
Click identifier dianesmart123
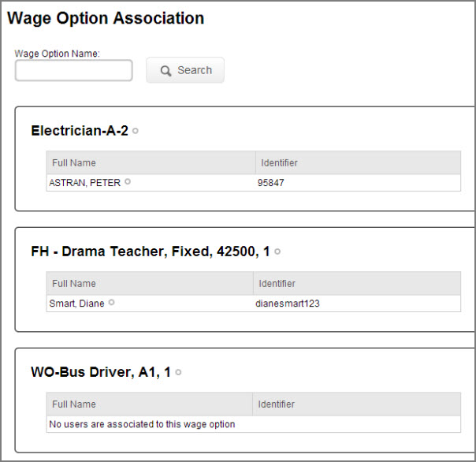point(288,304)
